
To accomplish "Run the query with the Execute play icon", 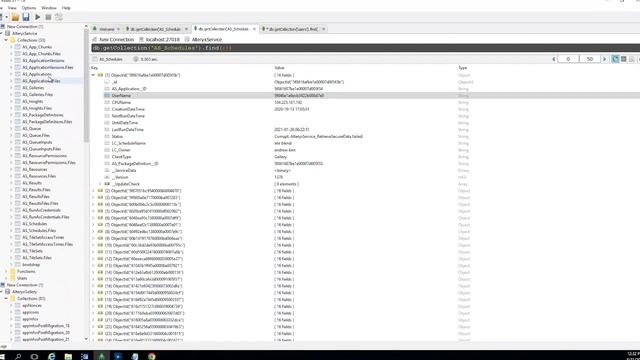I will 38,17.
